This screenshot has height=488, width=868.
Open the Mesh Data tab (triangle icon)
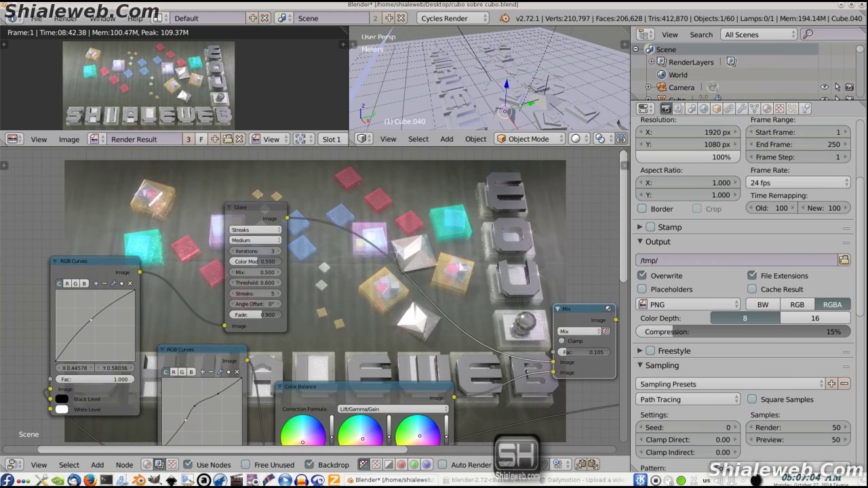pyautogui.click(x=754, y=108)
